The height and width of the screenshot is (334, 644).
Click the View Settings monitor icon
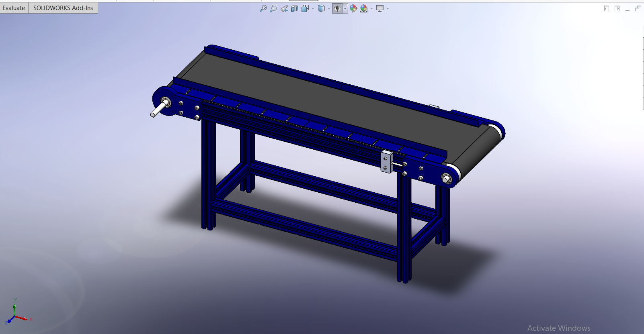point(380,8)
